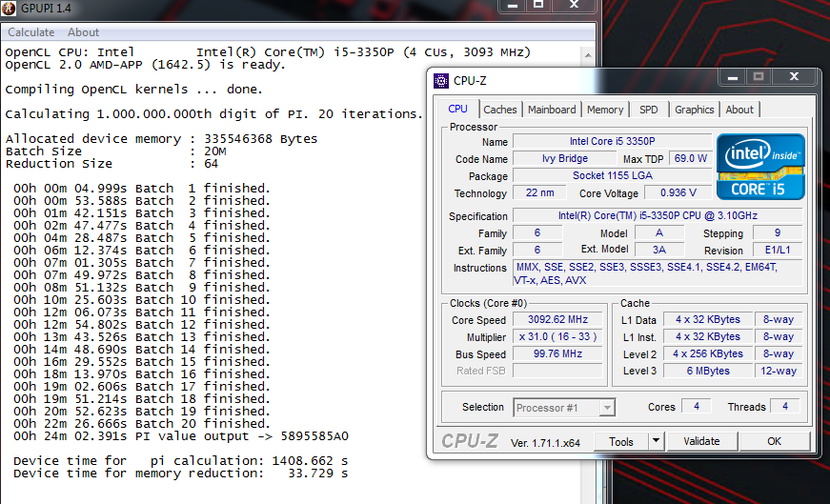Minimize the CPU-Z window

click(733, 76)
